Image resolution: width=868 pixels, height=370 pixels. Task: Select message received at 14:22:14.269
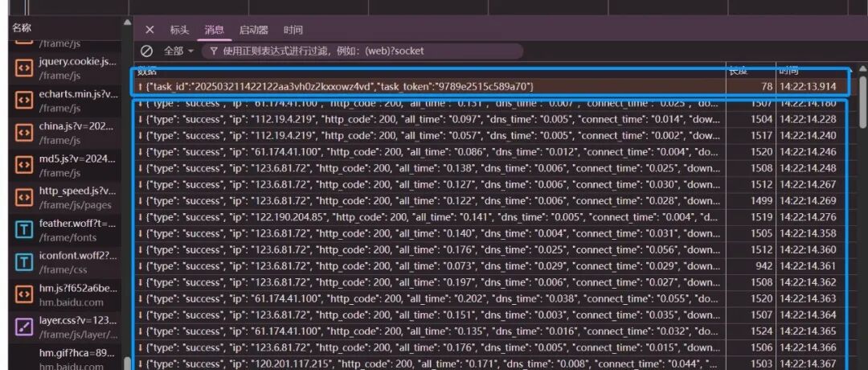(492, 201)
